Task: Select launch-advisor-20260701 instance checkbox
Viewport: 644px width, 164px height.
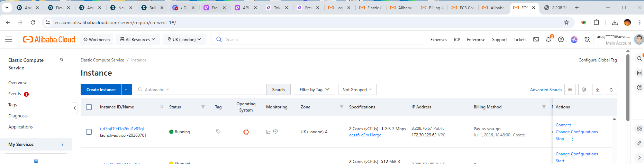Action: [x=89, y=132]
